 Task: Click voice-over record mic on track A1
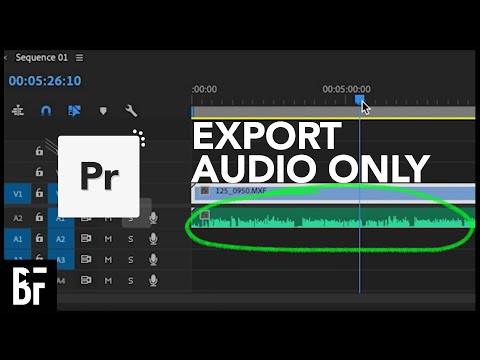point(153,218)
